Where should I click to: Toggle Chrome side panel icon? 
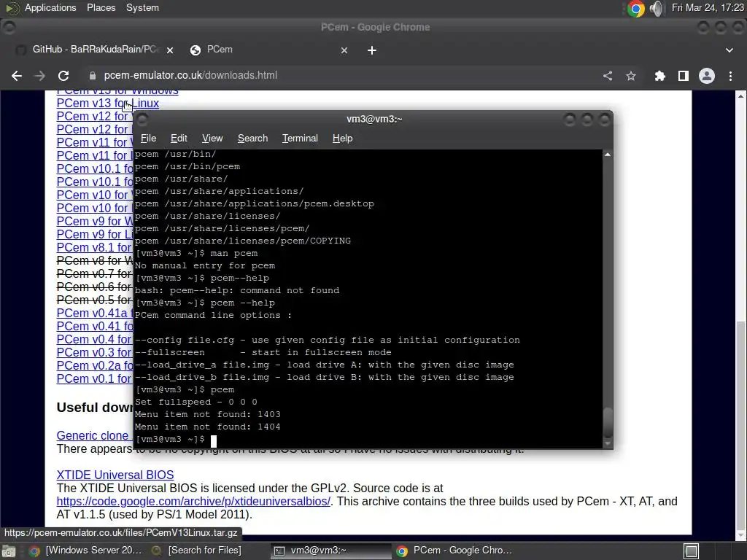point(683,76)
